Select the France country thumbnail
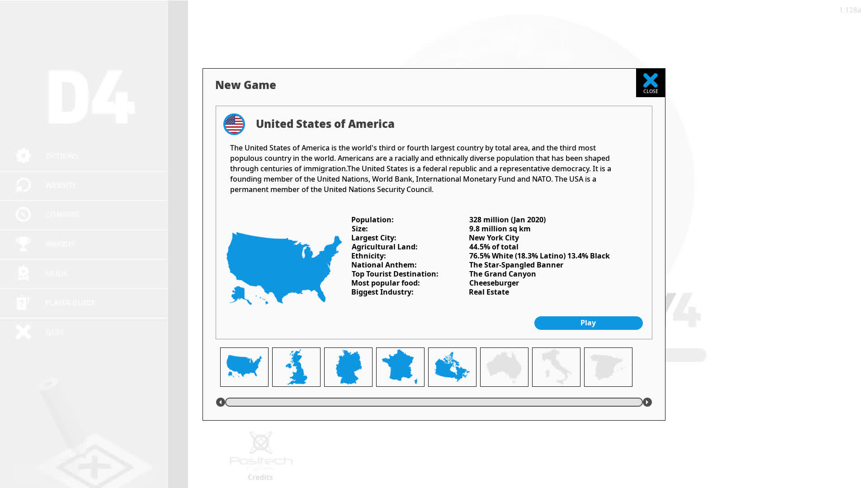The width and height of the screenshot is (868, 488). tap(401, 366)
